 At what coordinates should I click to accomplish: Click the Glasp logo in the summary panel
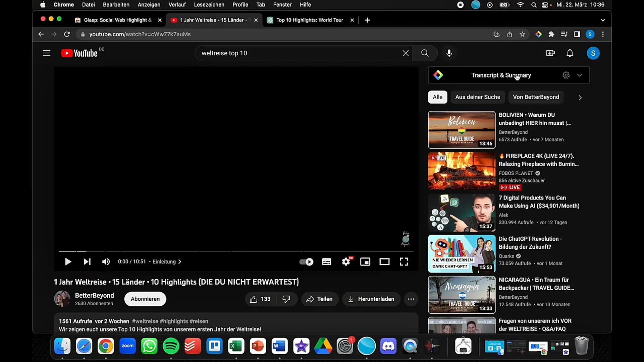pos(438,75)
